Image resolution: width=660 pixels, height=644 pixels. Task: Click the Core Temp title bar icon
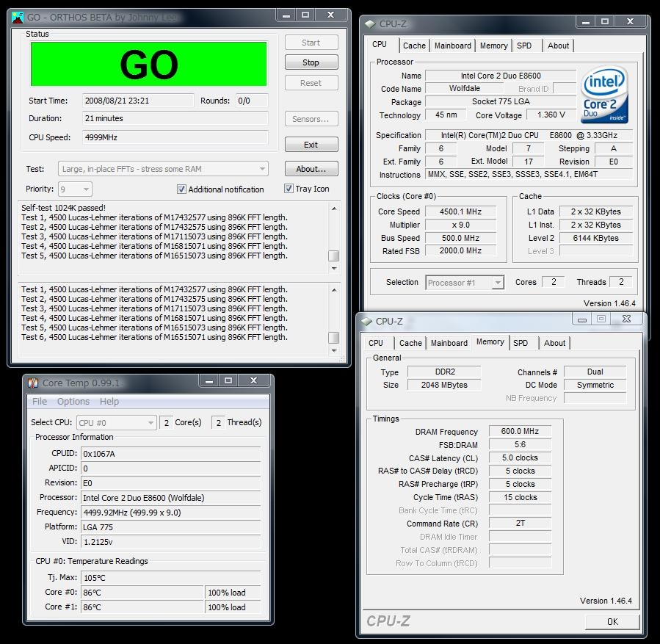pos(33,383)
